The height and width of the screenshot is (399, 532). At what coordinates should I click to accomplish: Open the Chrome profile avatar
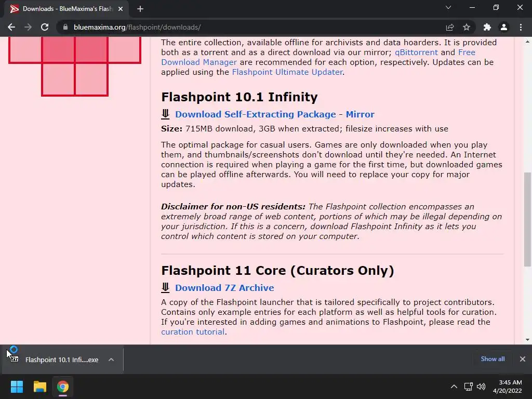504,27
